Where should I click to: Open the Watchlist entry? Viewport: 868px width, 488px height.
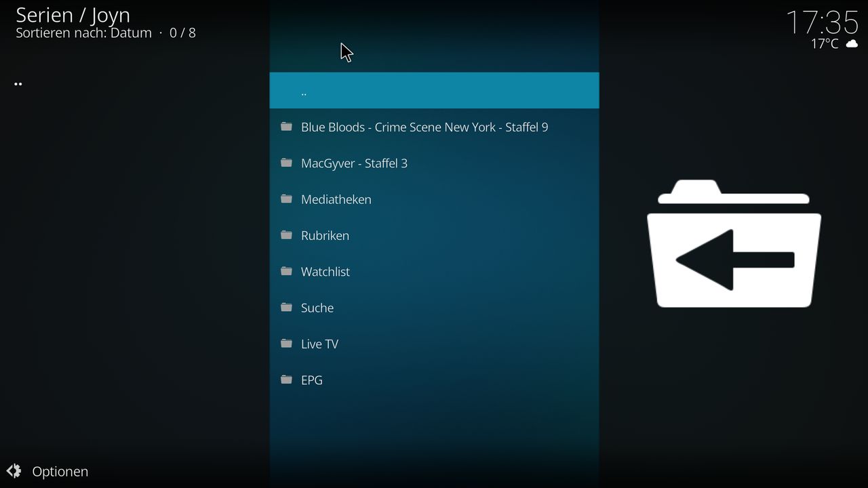coord(434,271)
